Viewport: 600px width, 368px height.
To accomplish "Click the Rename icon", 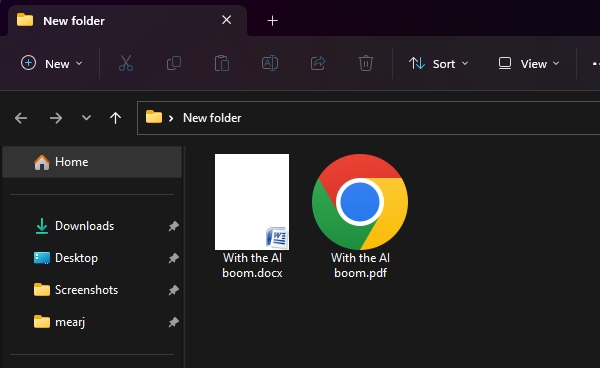I will click(270, 63).
